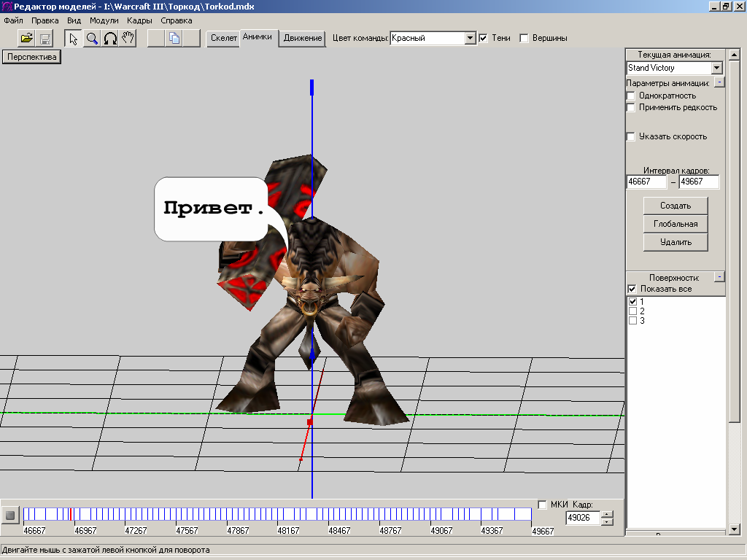The height and width of the screenshot is (560, 747).
Task: Click the Удалить button
Action: (675, 242)
